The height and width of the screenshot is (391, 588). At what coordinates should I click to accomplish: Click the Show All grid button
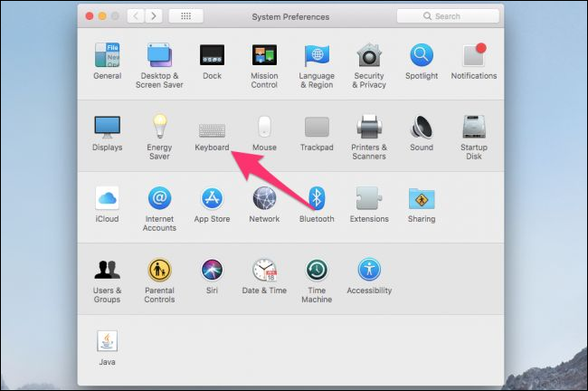click(x=185, y=16)
